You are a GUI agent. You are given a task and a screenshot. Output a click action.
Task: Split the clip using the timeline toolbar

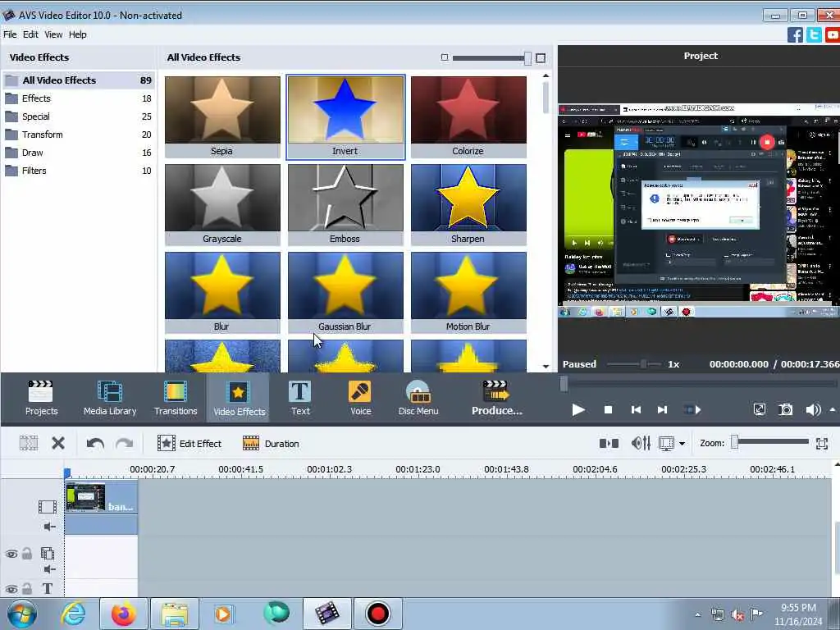(x=29, y=443)
